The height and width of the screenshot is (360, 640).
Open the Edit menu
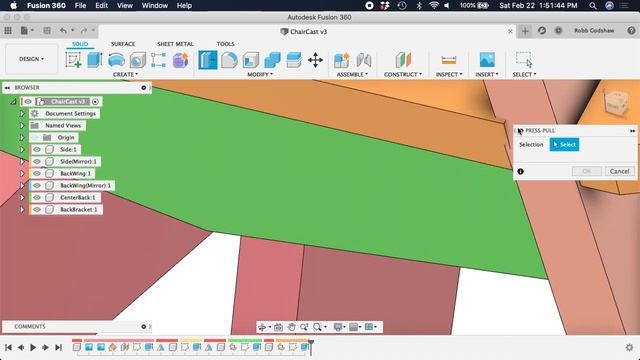(x=101, y=6)
